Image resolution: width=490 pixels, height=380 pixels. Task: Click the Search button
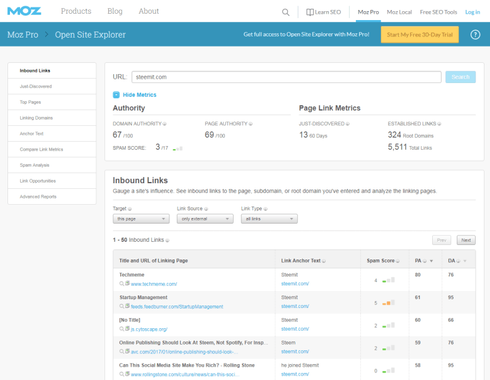point(461,77)
